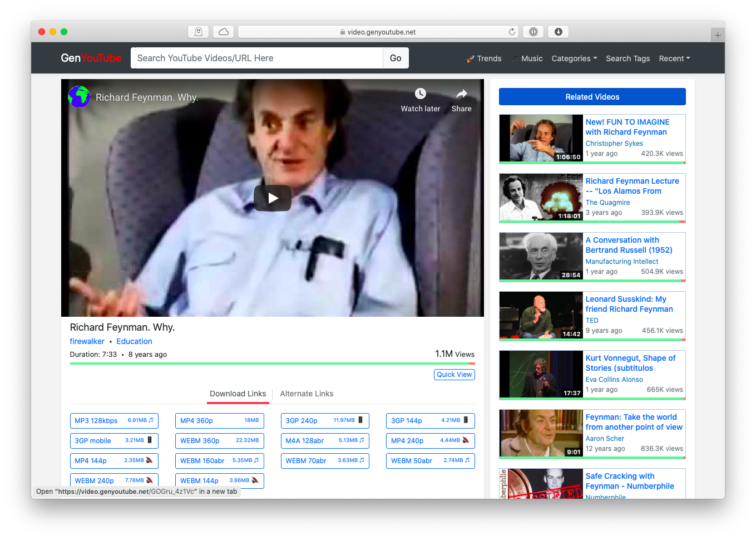Viewport: 756px width, 540px height.
Task: Click the Ghostery ghost extension icon
Action: 198,32
